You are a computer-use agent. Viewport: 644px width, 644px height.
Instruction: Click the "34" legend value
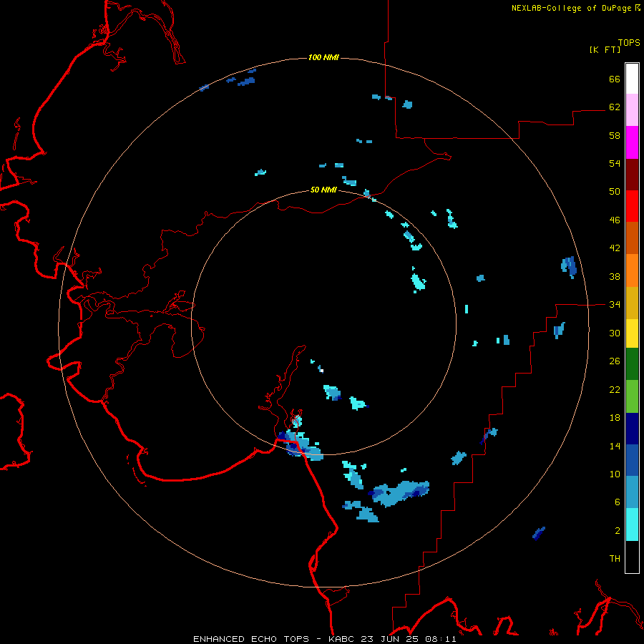pyautogui.click(x=615, y=305)
